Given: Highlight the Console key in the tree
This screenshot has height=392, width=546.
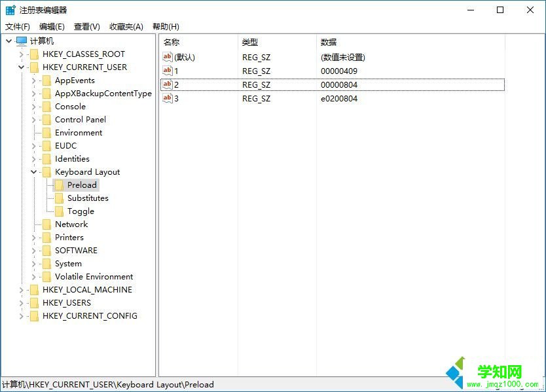Looking at the screenshot, I should 71,106.
